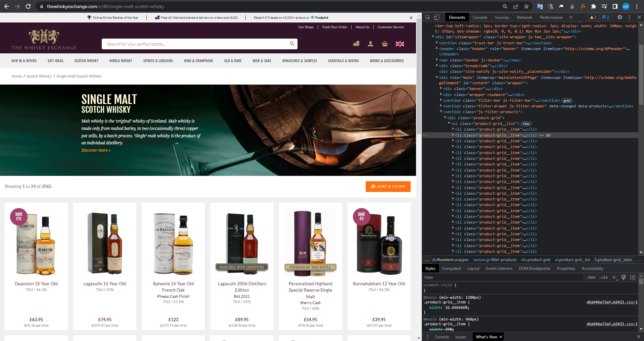Select the Event Listeners tab

tap(499, 269)
